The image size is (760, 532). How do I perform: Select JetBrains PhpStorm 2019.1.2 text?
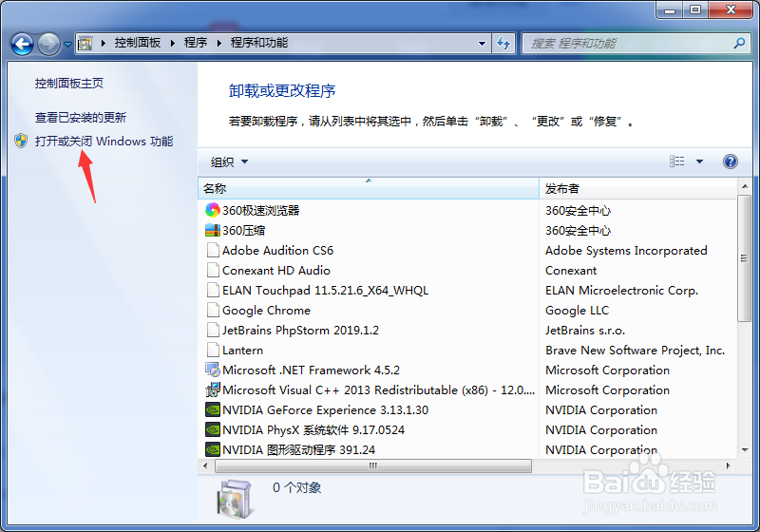click(x=300, y=330)
